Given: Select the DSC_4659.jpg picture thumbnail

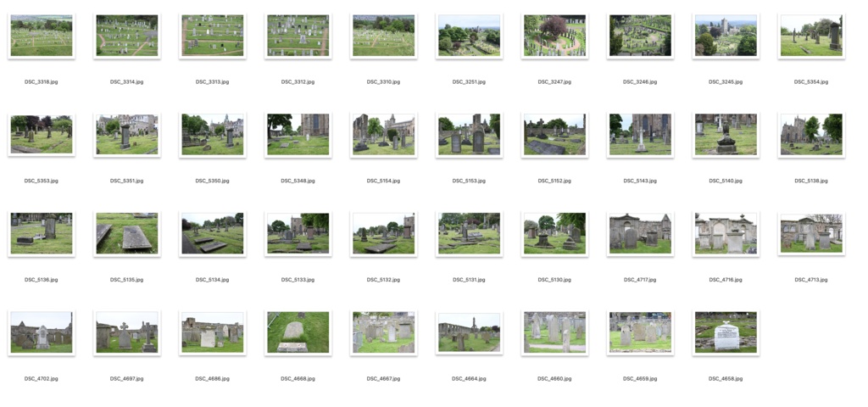Looking at the screenshot, I should tap(640, 332).
